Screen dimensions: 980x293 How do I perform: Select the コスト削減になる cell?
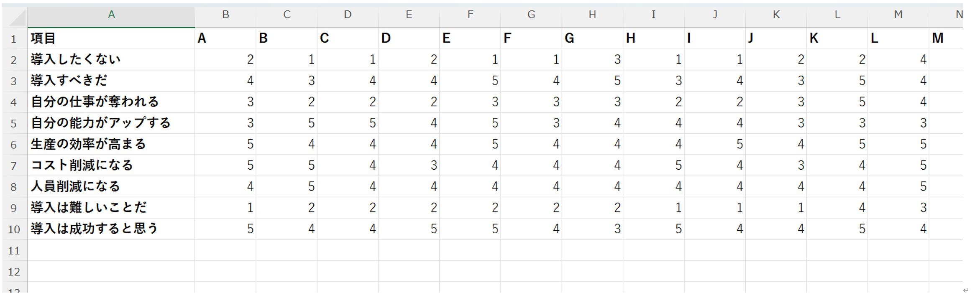[82, 165]
